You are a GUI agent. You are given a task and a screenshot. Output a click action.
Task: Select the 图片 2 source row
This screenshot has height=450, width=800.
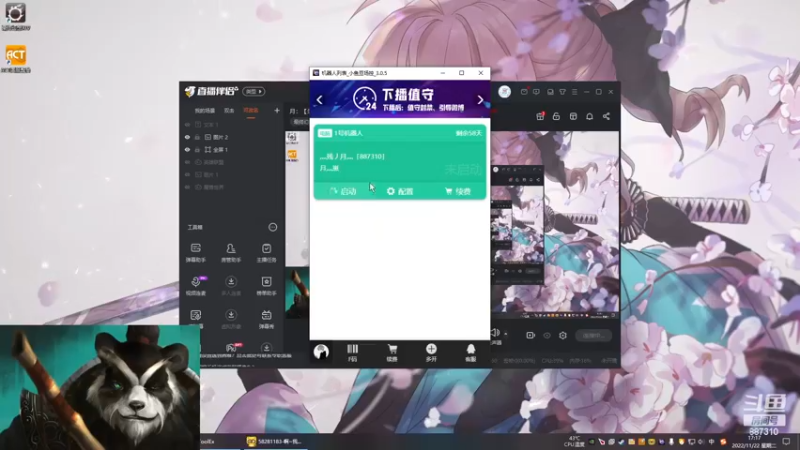pos(232,137)
